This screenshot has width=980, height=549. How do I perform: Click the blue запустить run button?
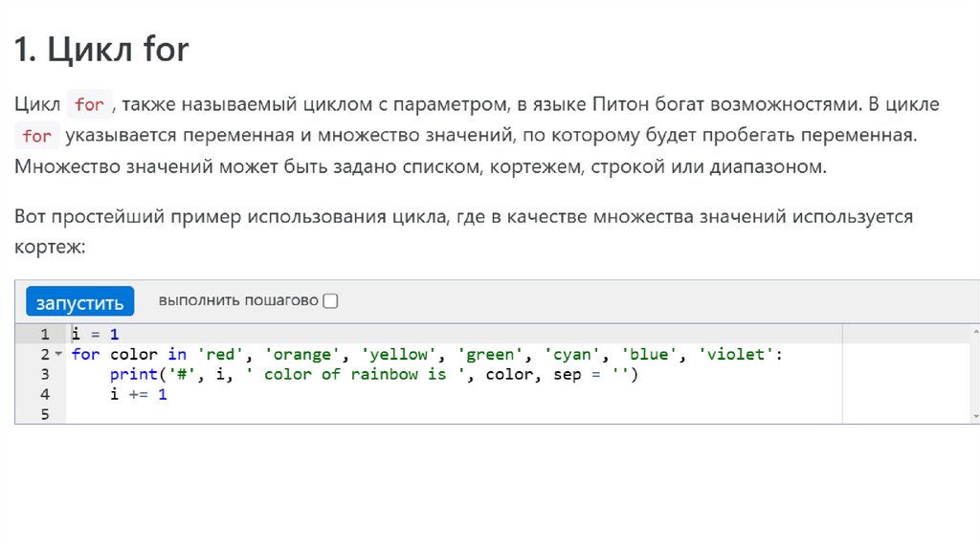point(79,302)
